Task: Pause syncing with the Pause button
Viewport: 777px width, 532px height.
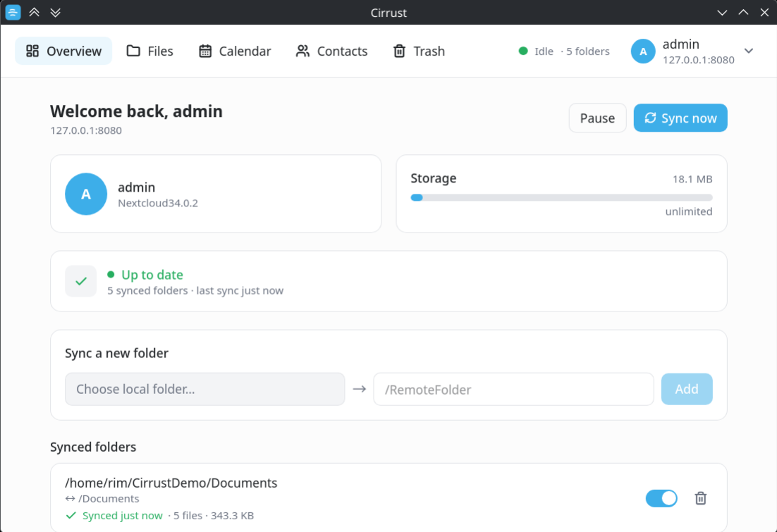Action: 597,118
